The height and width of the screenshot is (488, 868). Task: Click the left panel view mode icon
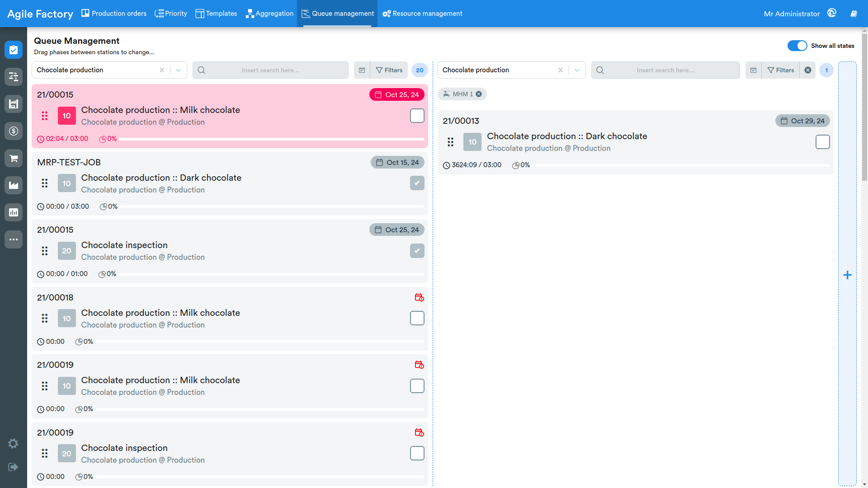coord(362,70)
